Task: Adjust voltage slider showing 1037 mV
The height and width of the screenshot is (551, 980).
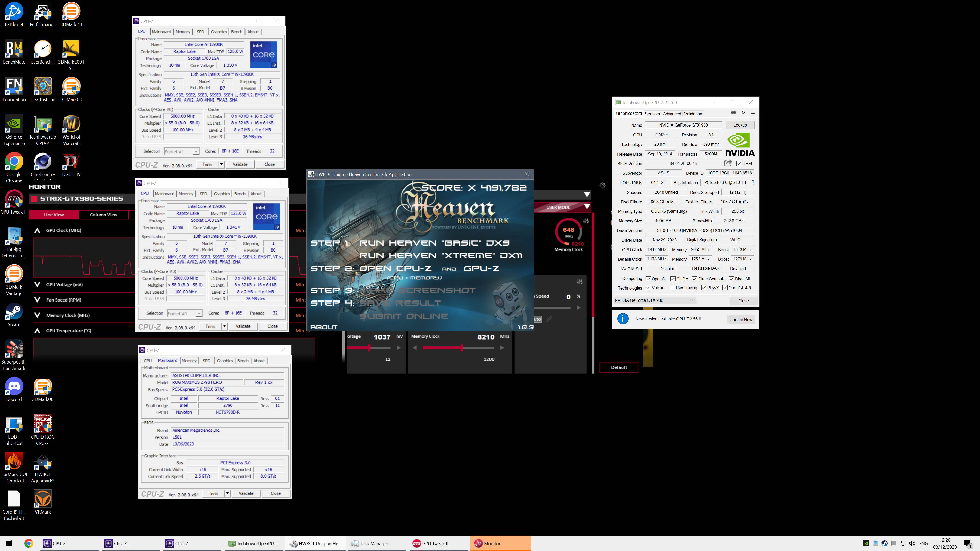Action: (369, 348)
